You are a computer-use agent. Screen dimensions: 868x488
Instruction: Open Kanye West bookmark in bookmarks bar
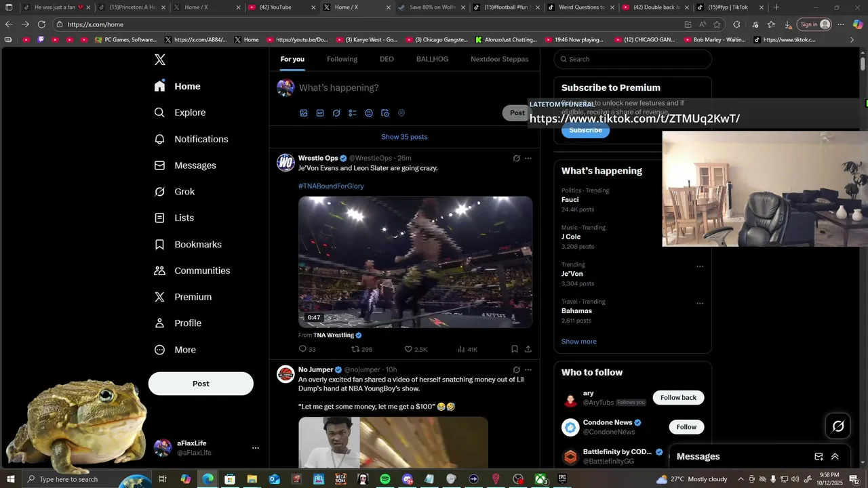click(x=366, y=40)
